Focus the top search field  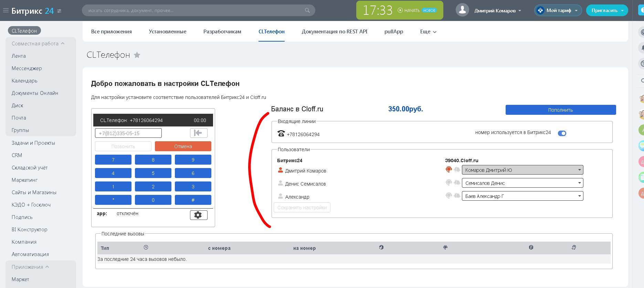pyautogui.click(x=198, y=10)
